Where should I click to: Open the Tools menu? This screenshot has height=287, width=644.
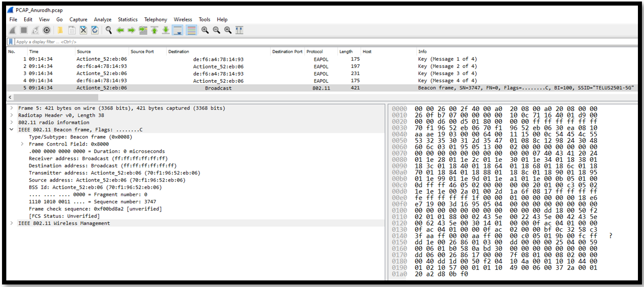coord(205,19)
